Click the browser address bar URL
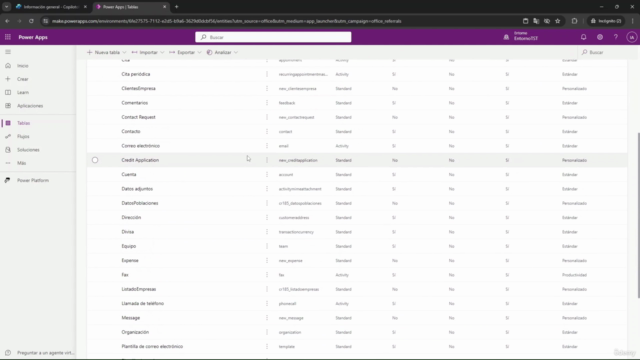 coord(227,21)
